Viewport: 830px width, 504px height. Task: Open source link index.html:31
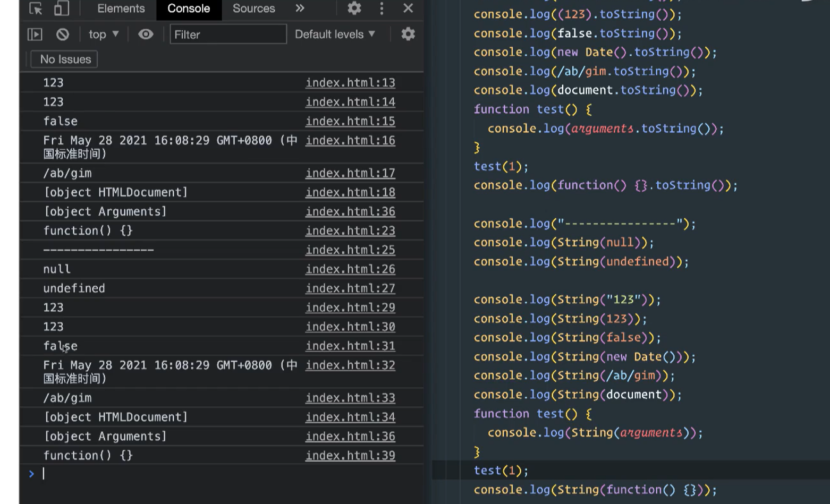(350, 346)
